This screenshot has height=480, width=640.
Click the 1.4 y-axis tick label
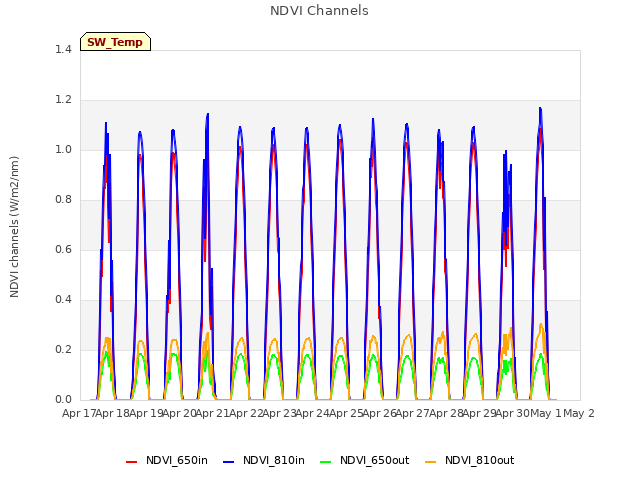point(63,49)
